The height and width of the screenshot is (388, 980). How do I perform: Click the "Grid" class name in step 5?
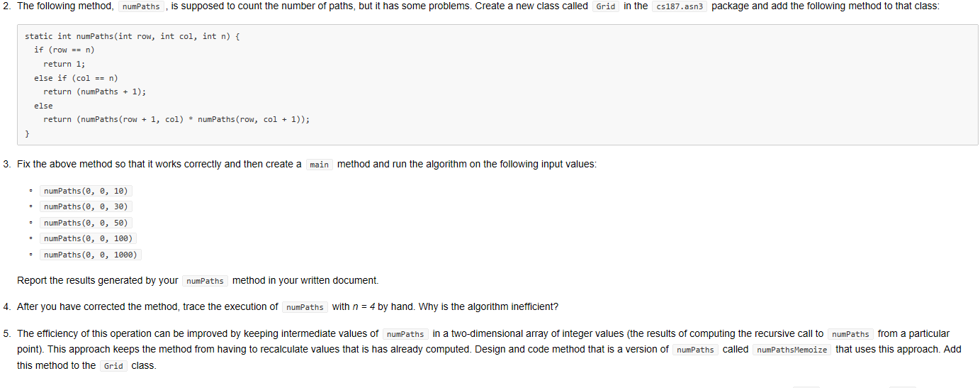click(113, 366)
